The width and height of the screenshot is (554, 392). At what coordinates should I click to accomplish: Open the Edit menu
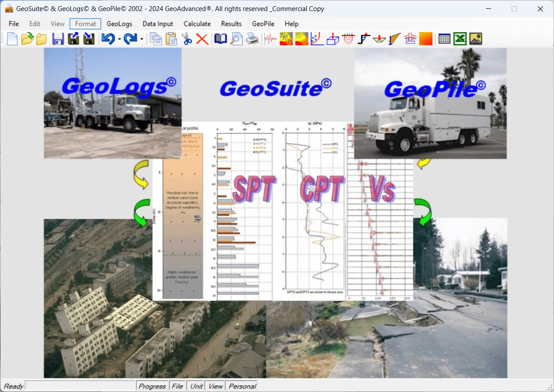[x=35, y=24]
